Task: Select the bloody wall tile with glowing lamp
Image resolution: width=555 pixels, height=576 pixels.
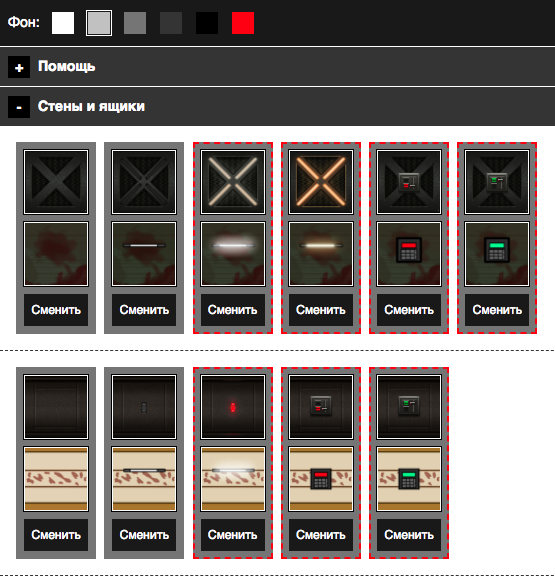Action: pos(233,254)
